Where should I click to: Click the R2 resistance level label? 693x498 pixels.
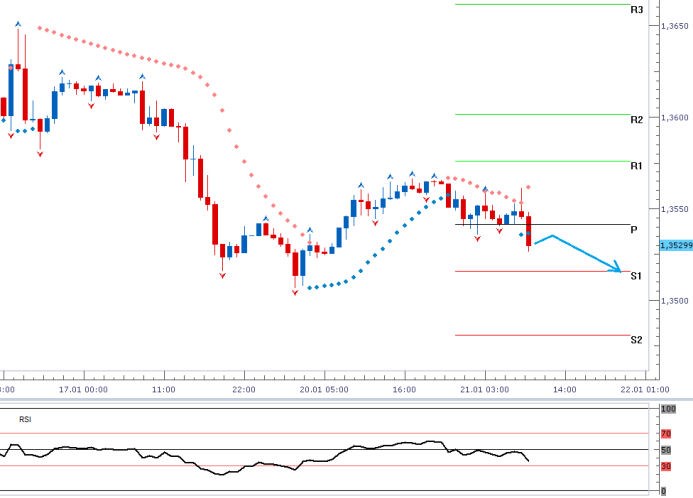[x=636, y=120]
